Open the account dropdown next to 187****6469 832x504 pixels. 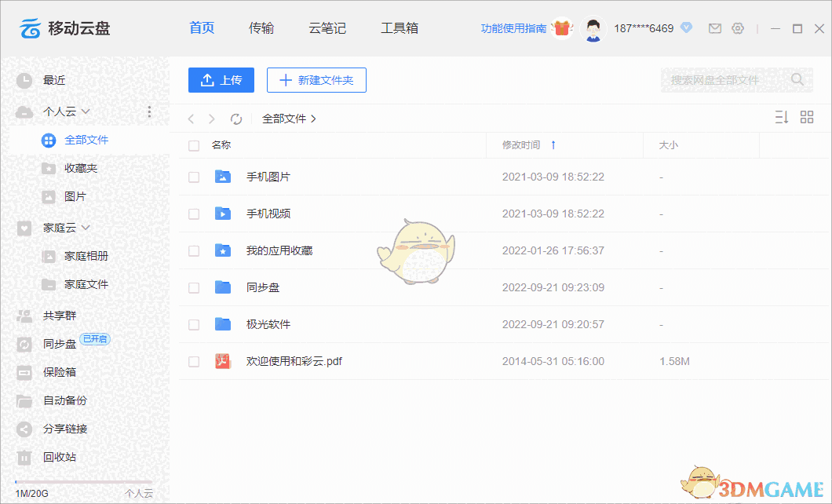[x=687, y=27]
